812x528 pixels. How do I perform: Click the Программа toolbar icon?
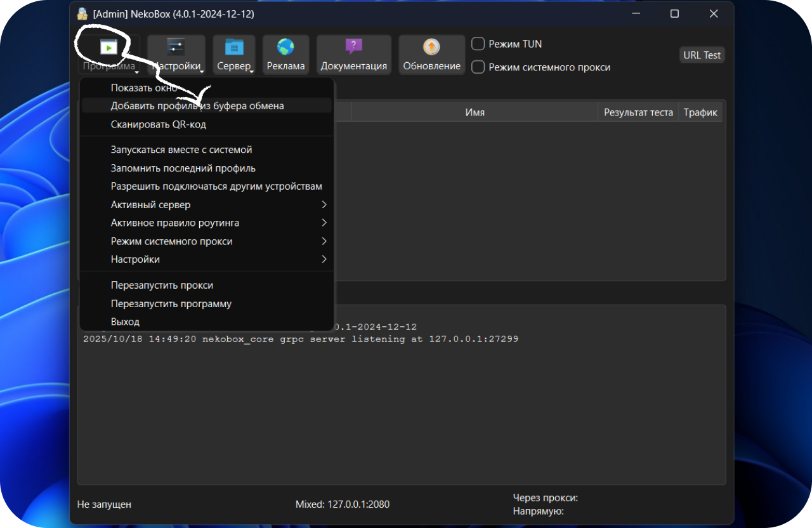pos(108,48)
